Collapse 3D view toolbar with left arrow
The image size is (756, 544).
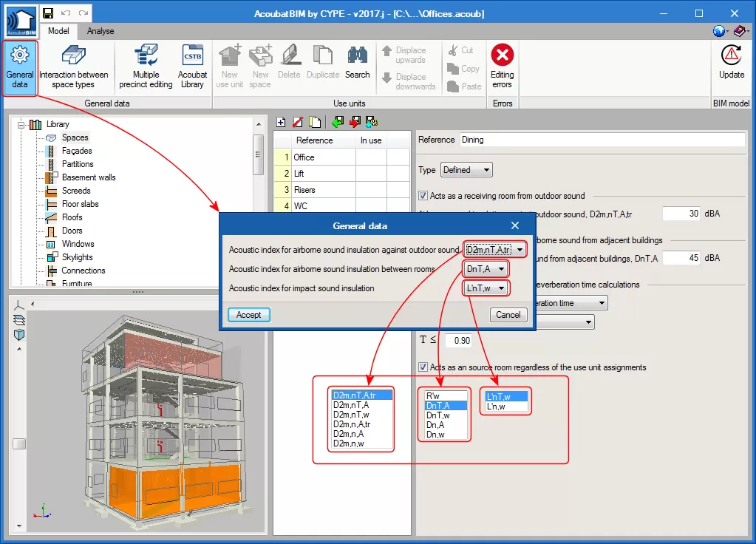pos(33,304)
